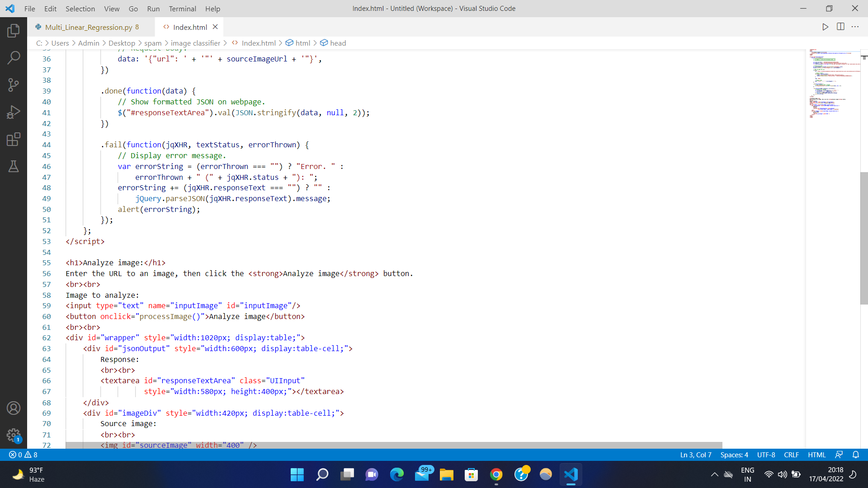Switch to Multi_Linear_Regression.py tab

(89, 27)
